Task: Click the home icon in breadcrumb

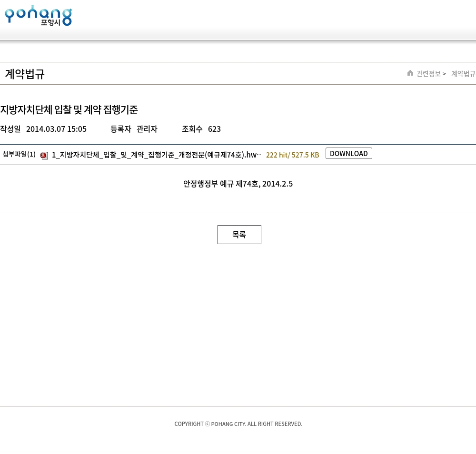Action: 410,73
